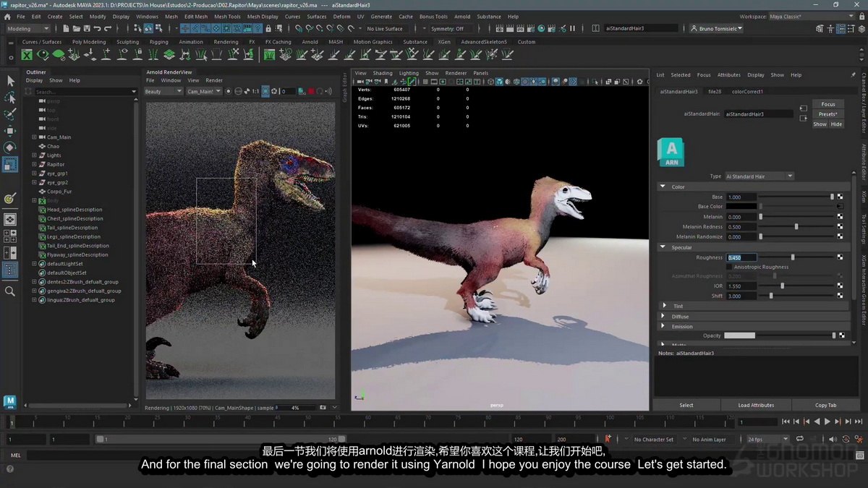Click map button for Roughness attribute
Screen dimensions: 868x488
tap(840, 257)
